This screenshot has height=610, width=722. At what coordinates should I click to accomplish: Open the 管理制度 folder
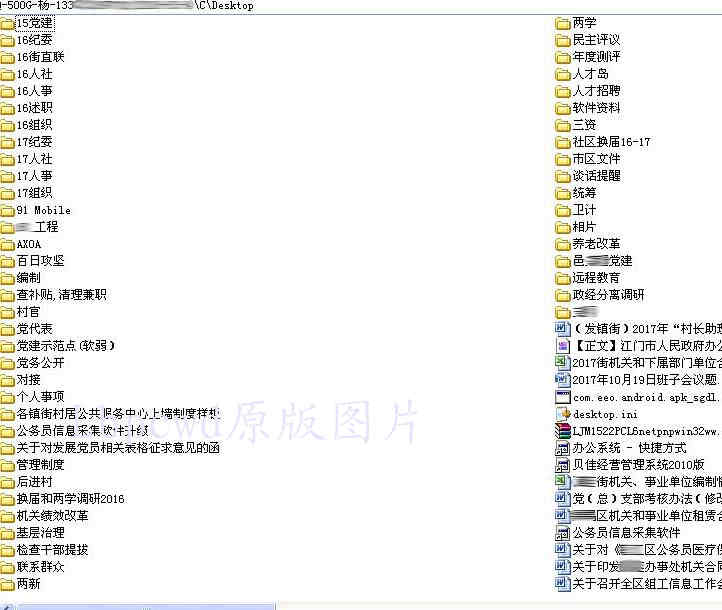pos(40,465)
